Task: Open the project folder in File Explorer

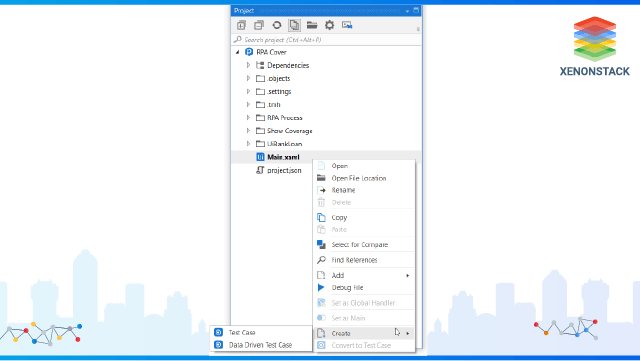Action: [x=312, y=25]
